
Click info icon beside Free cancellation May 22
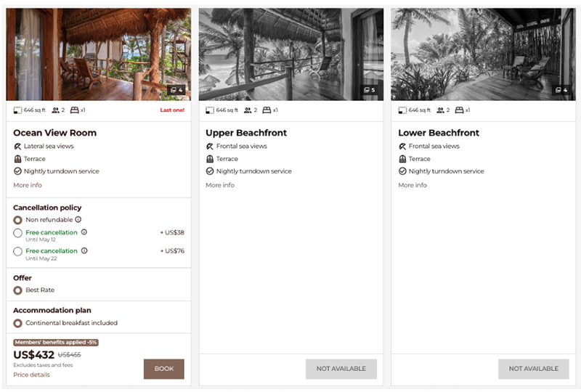pyautogui.click(x=84, y=250)
